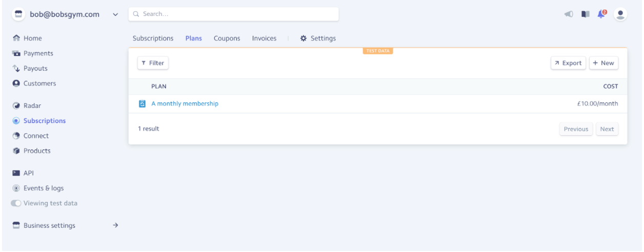Click the TEST DATA badge

pyautogui.click(x=378, y=51)
